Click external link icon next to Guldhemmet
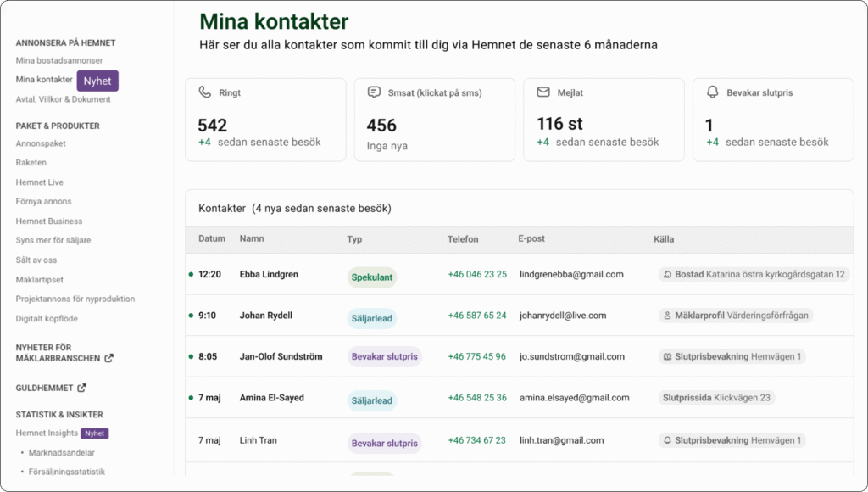 pyautogui.click(x=82, y=388)
